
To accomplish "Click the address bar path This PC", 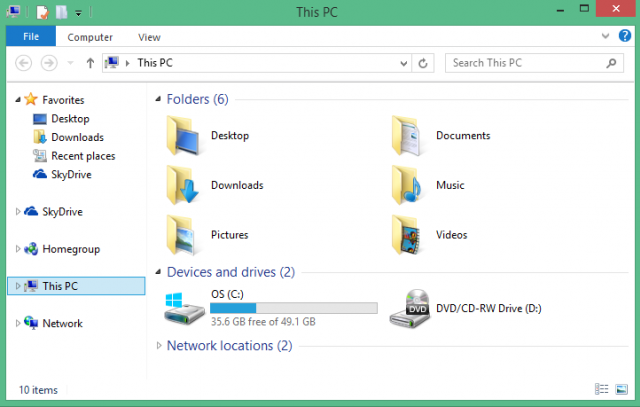I will [155, 63].
